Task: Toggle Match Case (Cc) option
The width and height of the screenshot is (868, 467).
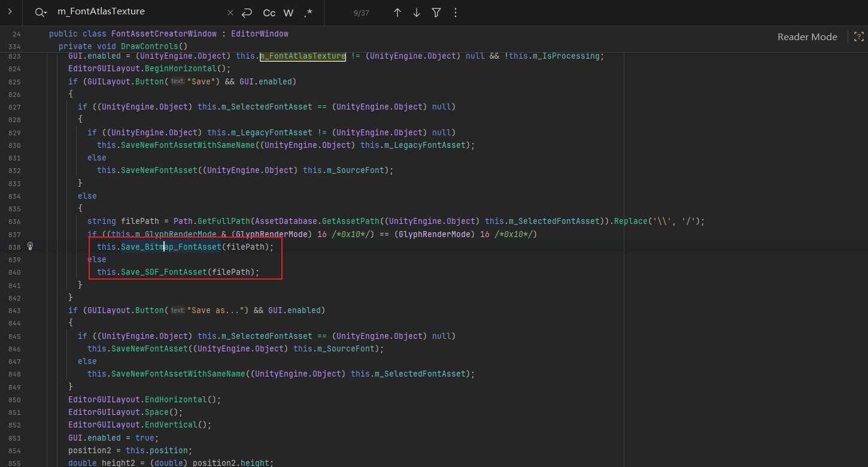Action: [x=269, y=13]
